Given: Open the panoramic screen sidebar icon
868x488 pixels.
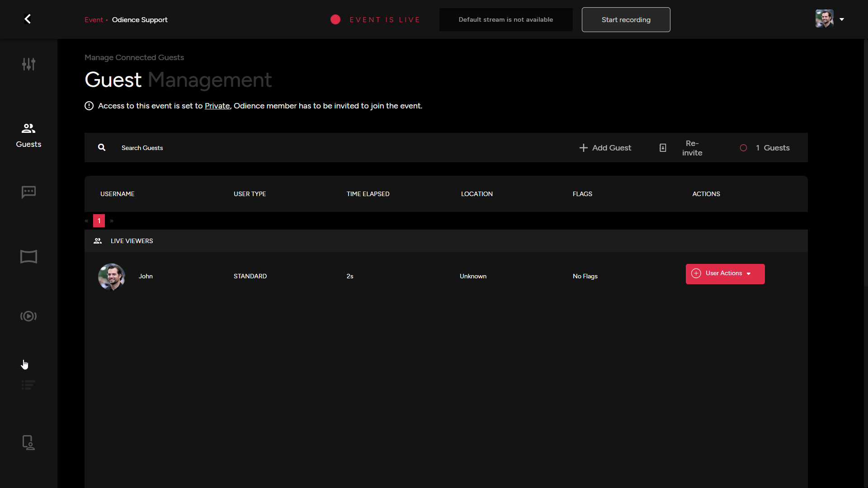Looking at the screenshot, I should (x=28, y=257).
